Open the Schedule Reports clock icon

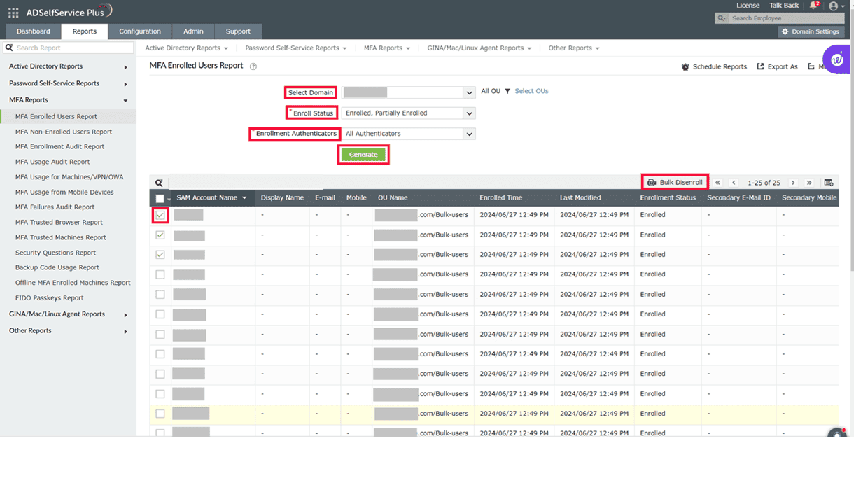tap(685, 67)
